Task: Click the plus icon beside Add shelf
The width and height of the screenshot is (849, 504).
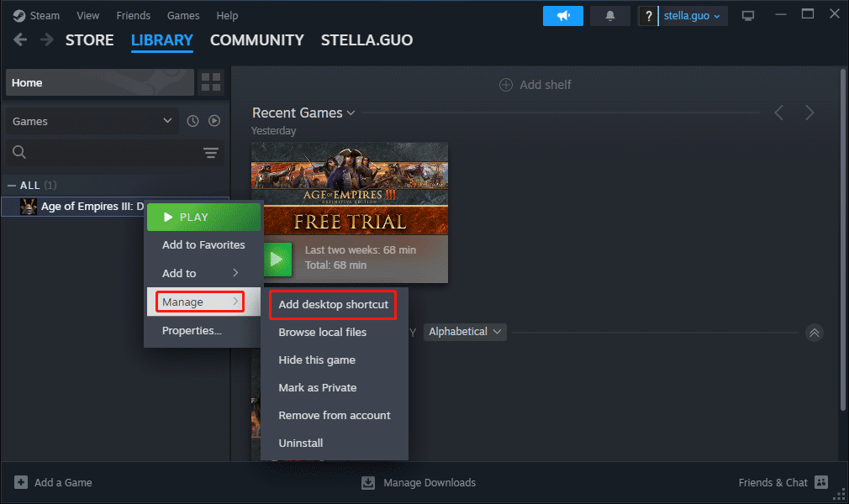Action: pyautogui.click(x=506, y=85)
